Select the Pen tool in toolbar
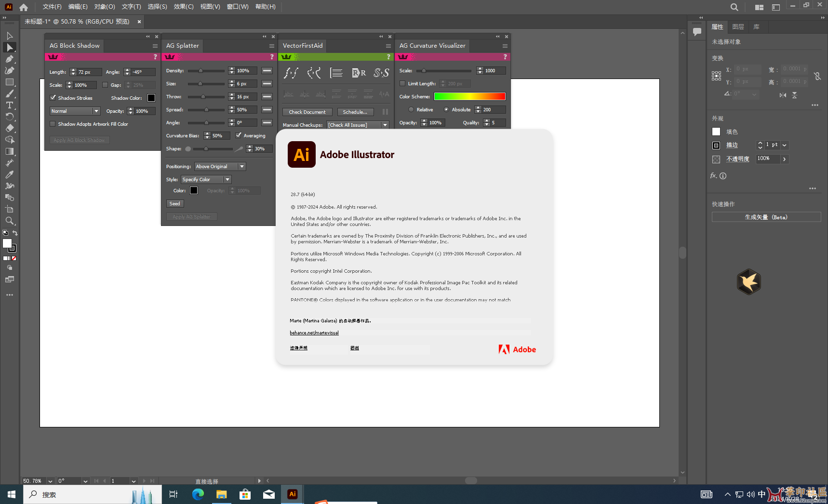 [x=10, y=59]
